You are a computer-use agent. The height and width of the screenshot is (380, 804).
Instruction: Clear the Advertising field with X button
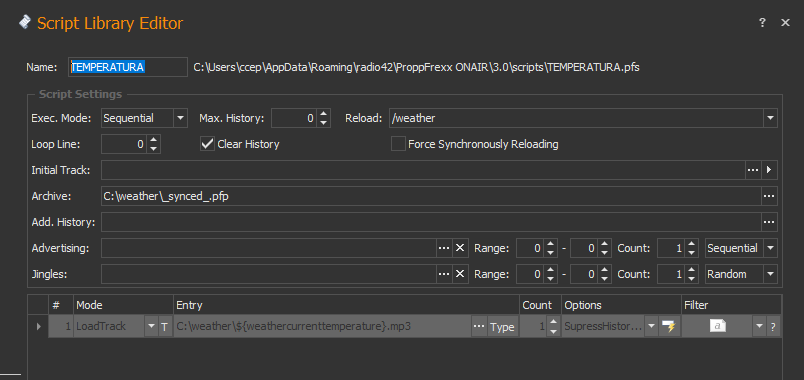[459, 248]
